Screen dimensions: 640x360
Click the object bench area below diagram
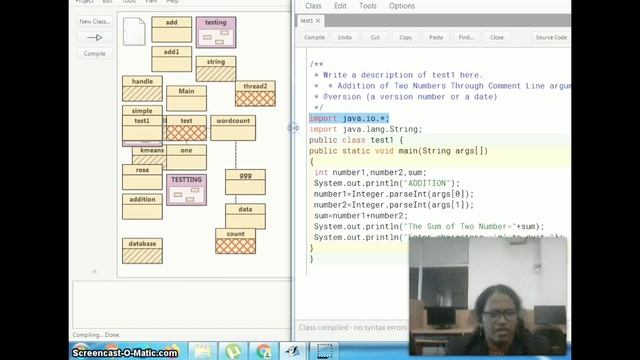pyautogui.click(x=181, y=304)
